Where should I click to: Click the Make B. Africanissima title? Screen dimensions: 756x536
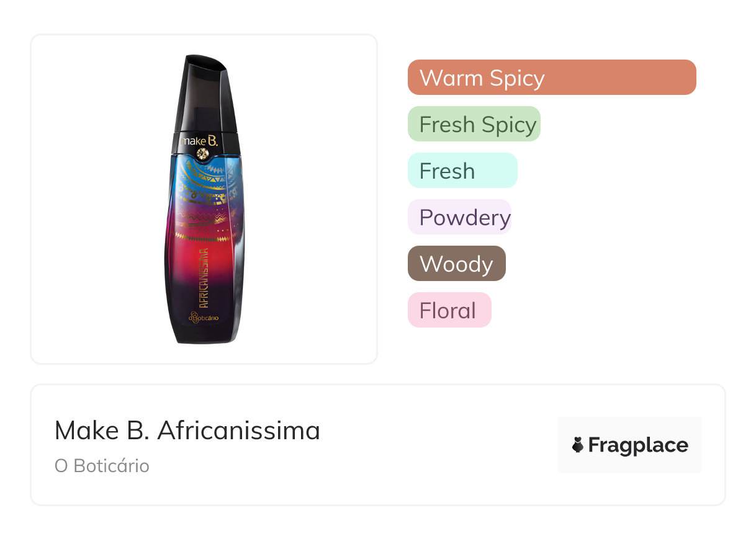(x=187, y=431)
